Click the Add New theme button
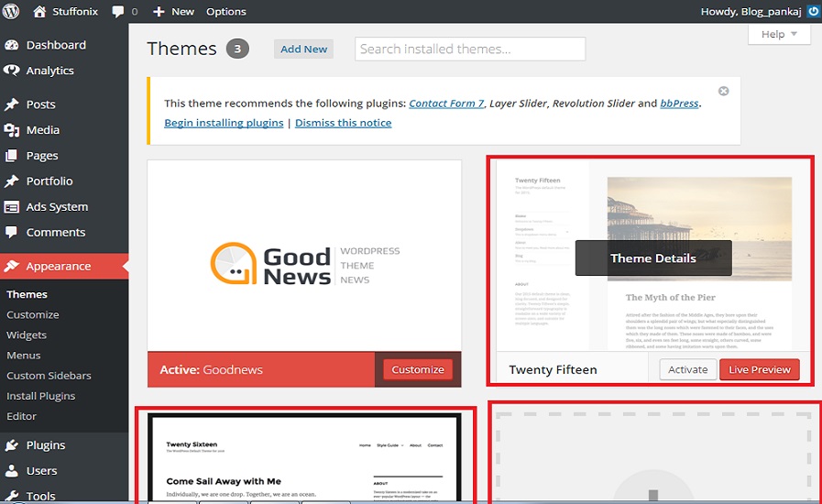The width and height of the screenshot is (822, 504). (x=303, y=49)
